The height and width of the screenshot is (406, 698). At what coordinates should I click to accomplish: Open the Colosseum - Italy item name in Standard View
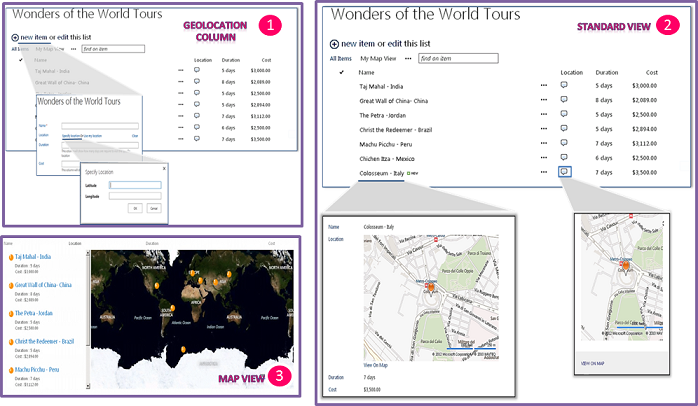point(381,173)
